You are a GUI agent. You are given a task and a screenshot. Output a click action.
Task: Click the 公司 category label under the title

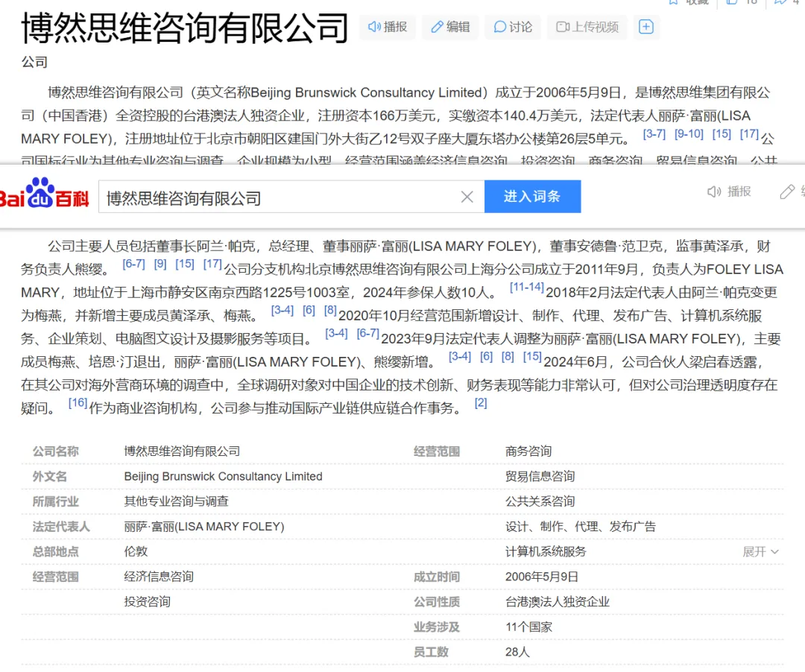pos(34,62)
